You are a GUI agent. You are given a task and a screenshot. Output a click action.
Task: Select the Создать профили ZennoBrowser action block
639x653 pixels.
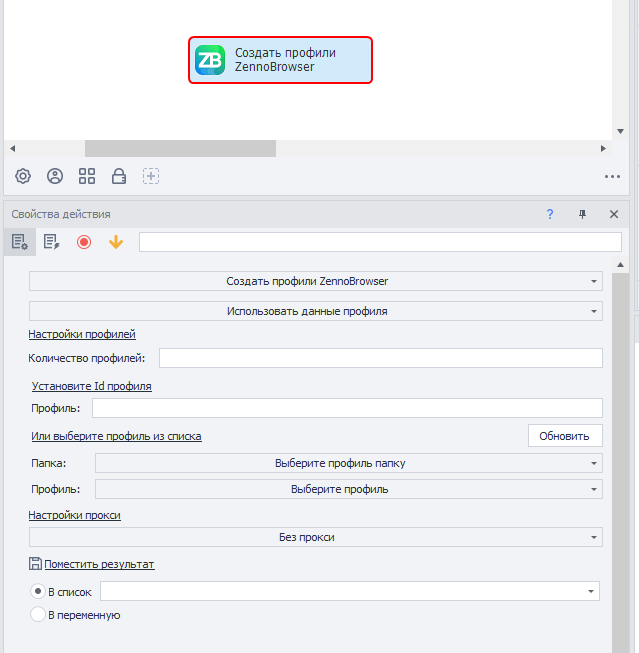click(280, 60)
